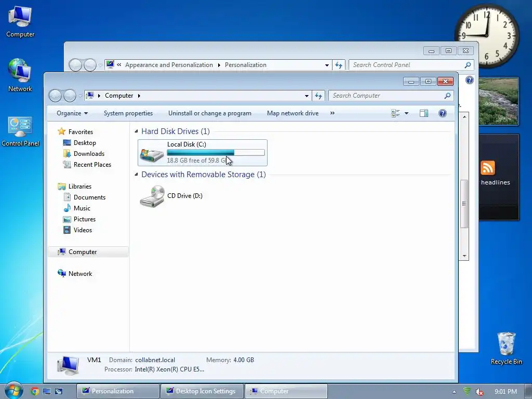Open the view options dropdown arrow
The height and width of the screenshot is (399, 532).
[406, 113]
